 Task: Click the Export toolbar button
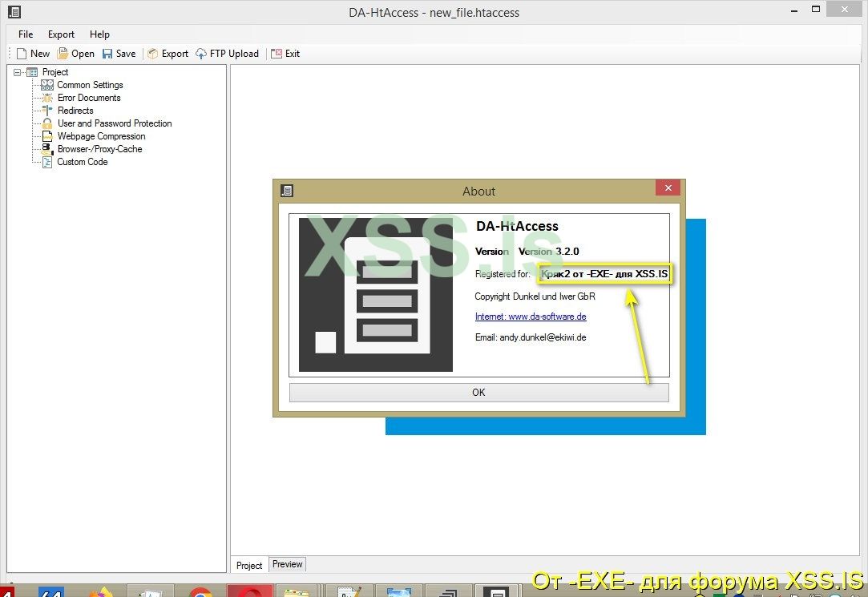pyautogui.click(x=168, y=54)
